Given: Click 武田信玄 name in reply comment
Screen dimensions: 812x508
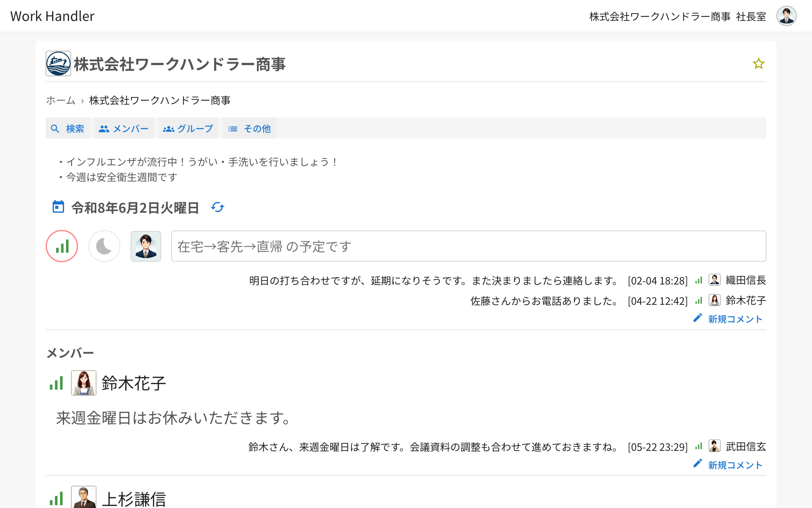Looking at the screenshot, I should click(746, 446).
